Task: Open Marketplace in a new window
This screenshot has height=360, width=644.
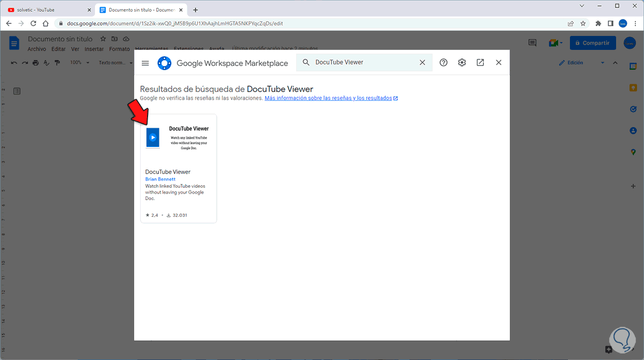Action: (480, 63)
